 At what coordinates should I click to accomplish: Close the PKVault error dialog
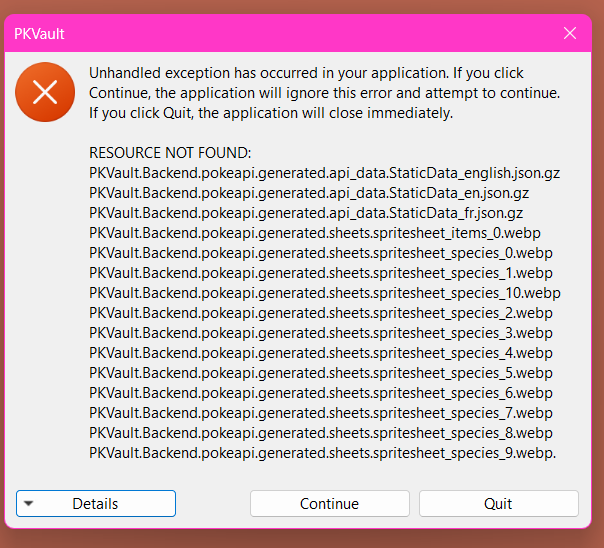(570, 33)
